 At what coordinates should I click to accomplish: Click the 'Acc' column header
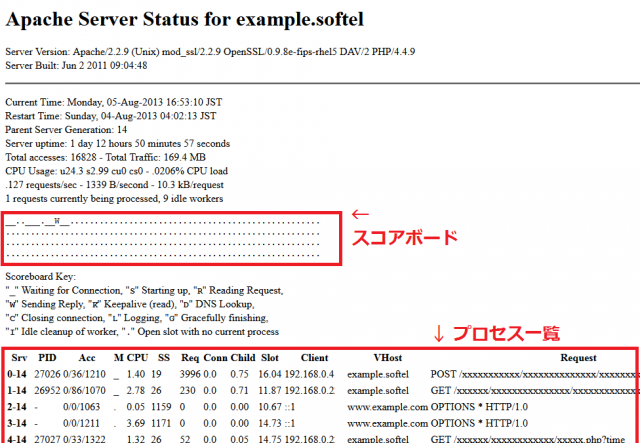(x=87, y=358)
